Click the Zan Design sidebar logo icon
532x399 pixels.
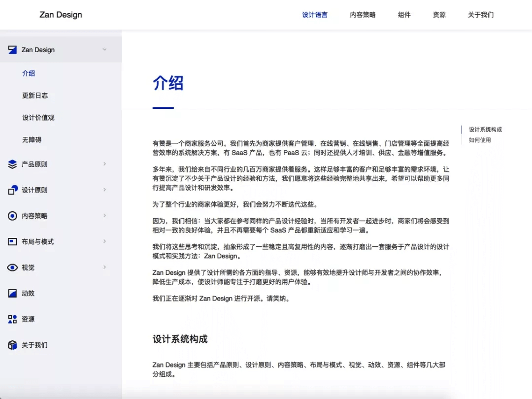[12, 50]
